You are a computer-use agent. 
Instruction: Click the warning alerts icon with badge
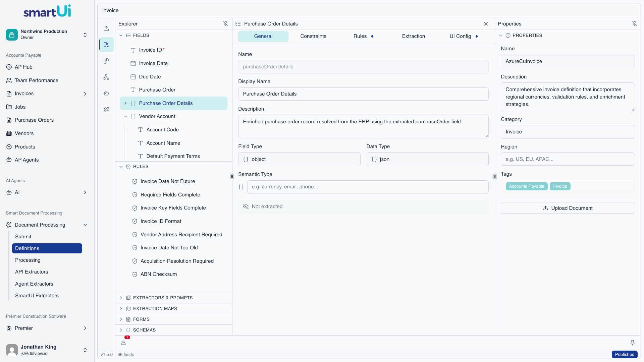point(123,343)
